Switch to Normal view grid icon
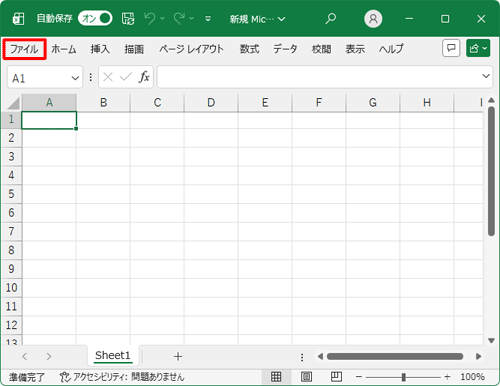This screenshot has height=386, width=500. coord(276,377)
